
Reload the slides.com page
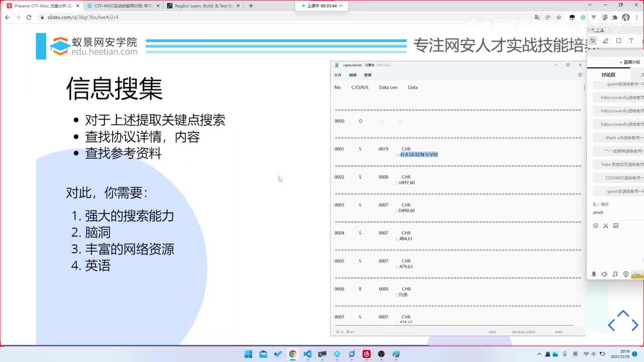29,17
